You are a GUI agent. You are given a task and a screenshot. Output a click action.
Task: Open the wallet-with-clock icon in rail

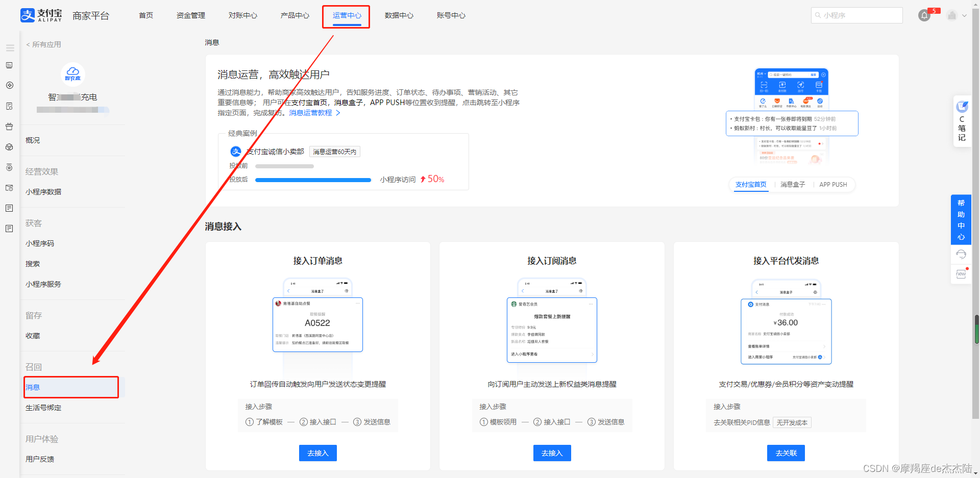(x=9, y=188)
